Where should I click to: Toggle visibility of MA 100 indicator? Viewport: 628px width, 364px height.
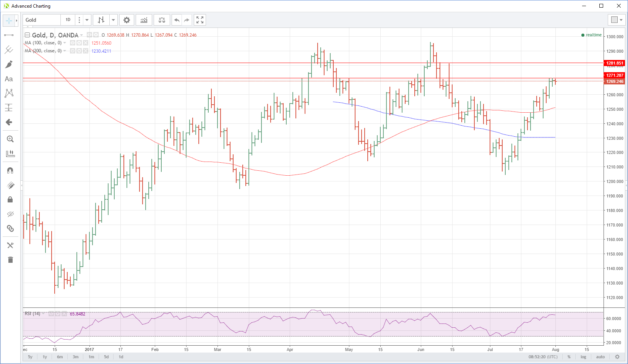pyautogui.click(x=73, y=43)
